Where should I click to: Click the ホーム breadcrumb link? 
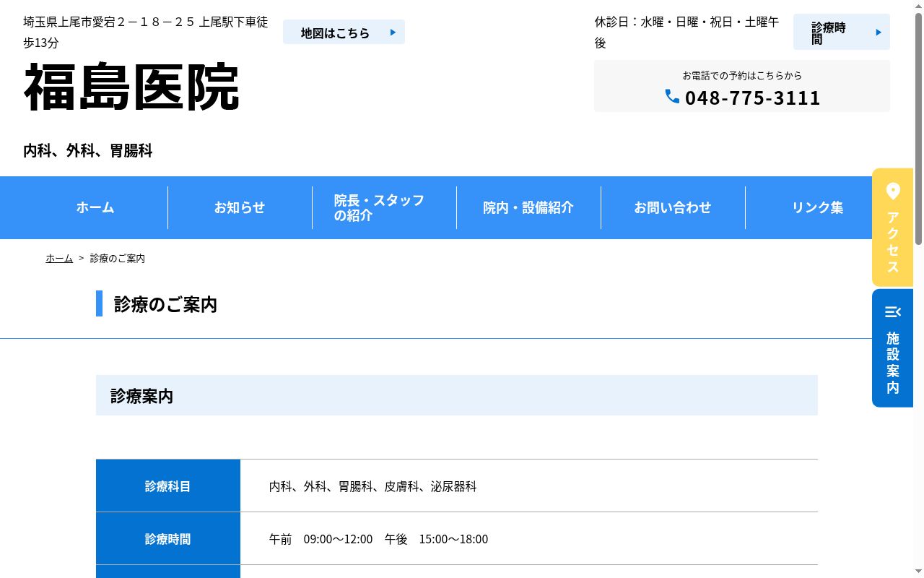tap(59, 259)
